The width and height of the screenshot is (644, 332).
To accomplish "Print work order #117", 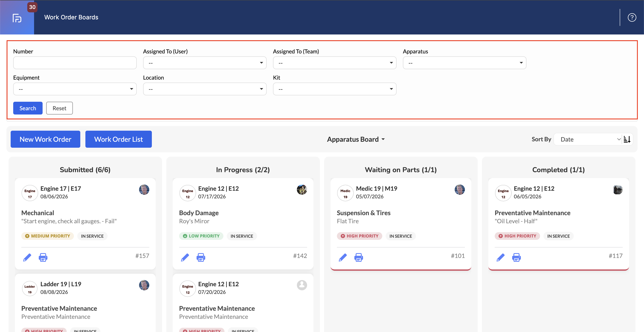I will [x=516, y=257].
